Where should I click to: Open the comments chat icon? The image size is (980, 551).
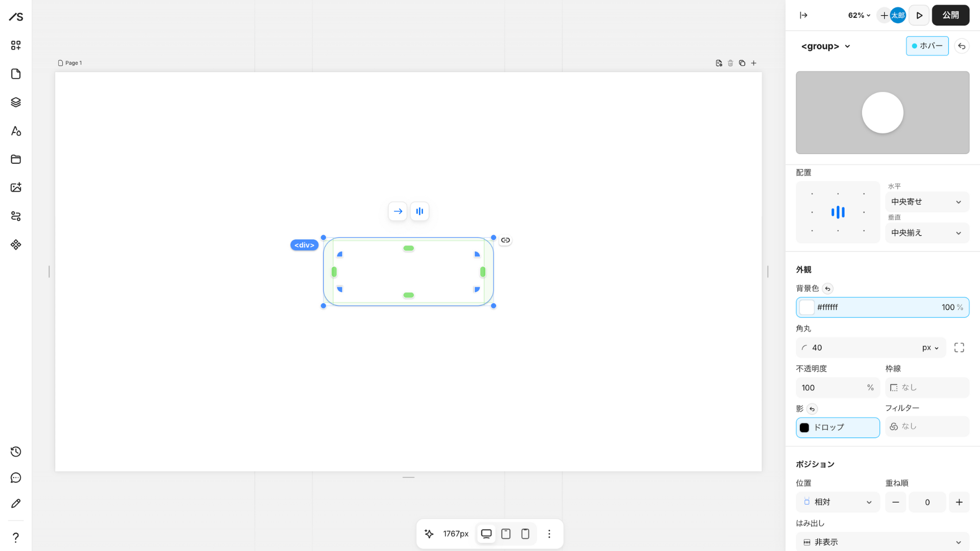point(16,478)
